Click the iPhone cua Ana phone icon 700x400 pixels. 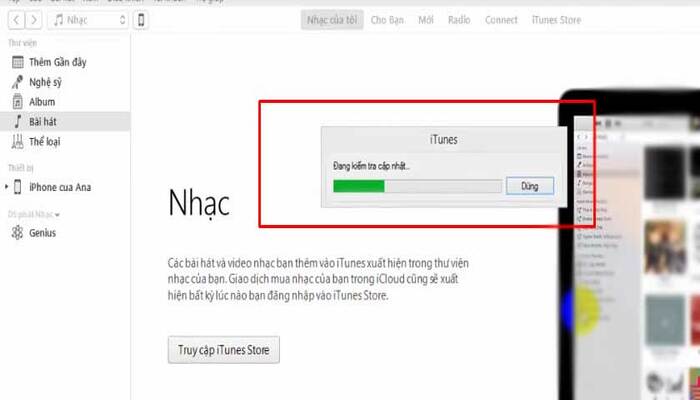[x=17, y=187]
